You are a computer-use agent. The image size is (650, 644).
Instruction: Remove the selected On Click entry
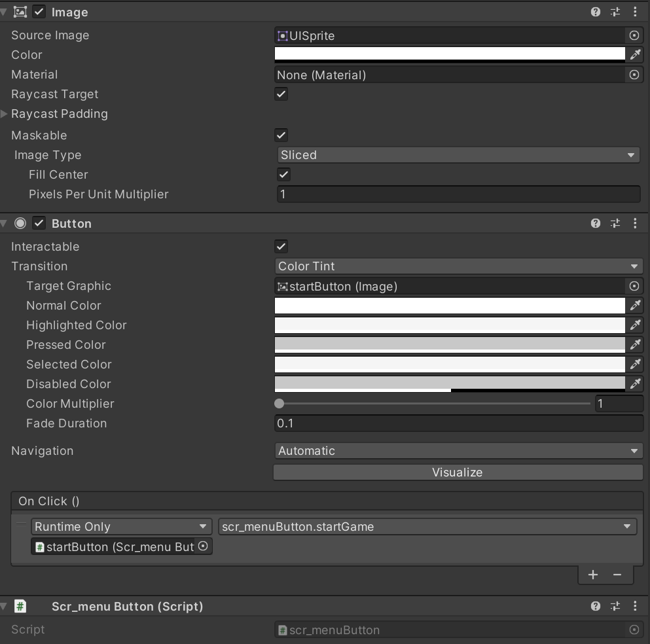617,575
